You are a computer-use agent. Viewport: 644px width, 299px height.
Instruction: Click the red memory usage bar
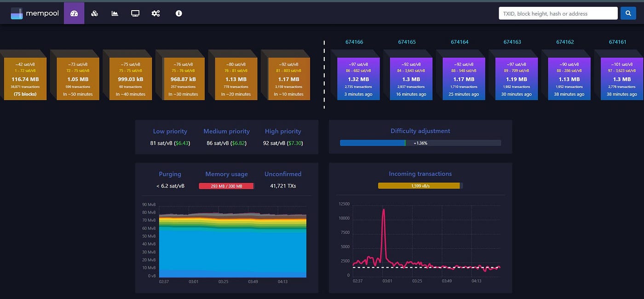tap(226, 186)
